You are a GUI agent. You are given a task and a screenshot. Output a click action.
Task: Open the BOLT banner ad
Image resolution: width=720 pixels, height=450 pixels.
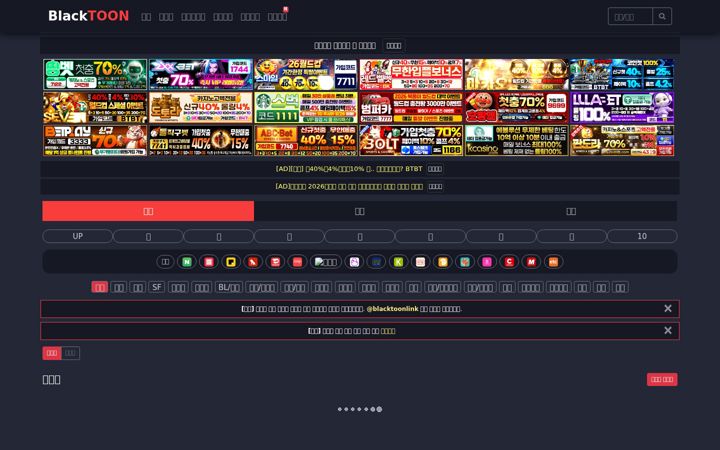tap(411, 141)
